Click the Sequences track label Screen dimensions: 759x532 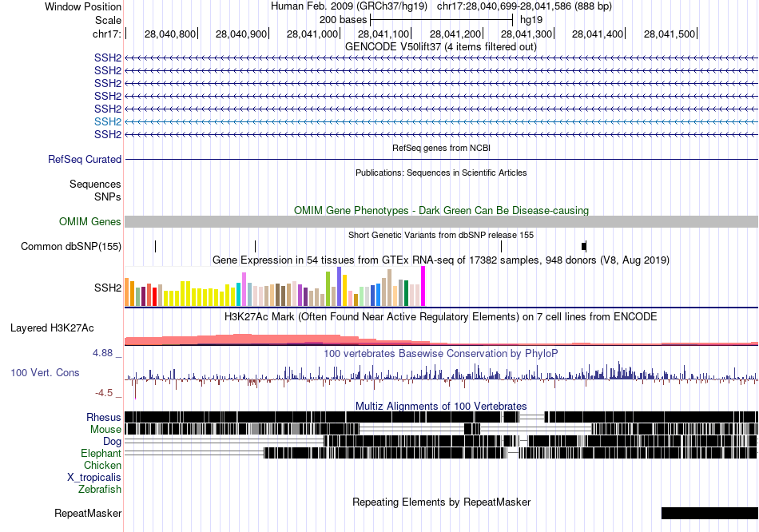pyautogui.click(x=95, y=184)
